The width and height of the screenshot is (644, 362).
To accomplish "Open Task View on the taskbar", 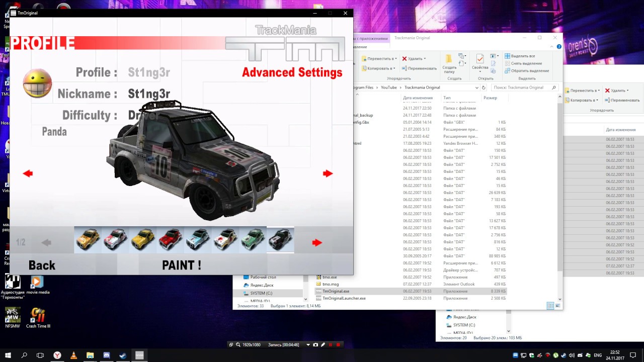I will [x=40, y=355].
